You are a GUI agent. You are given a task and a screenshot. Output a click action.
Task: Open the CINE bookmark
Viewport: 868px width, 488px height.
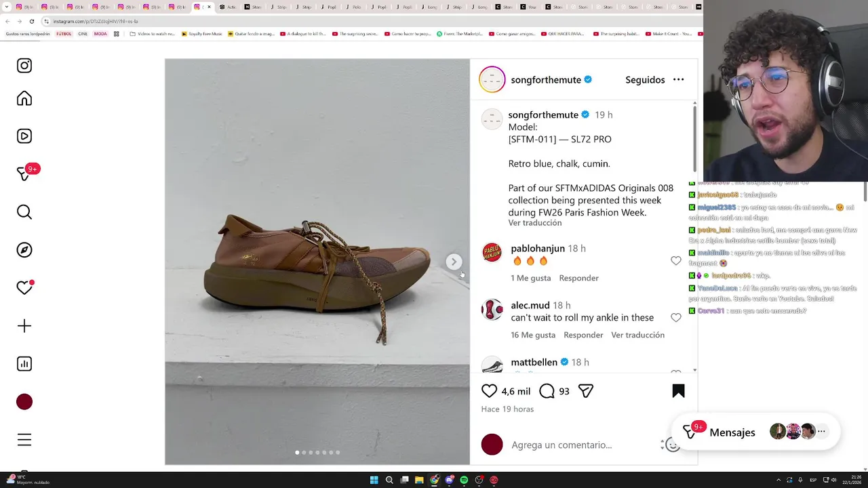[83, 34]
